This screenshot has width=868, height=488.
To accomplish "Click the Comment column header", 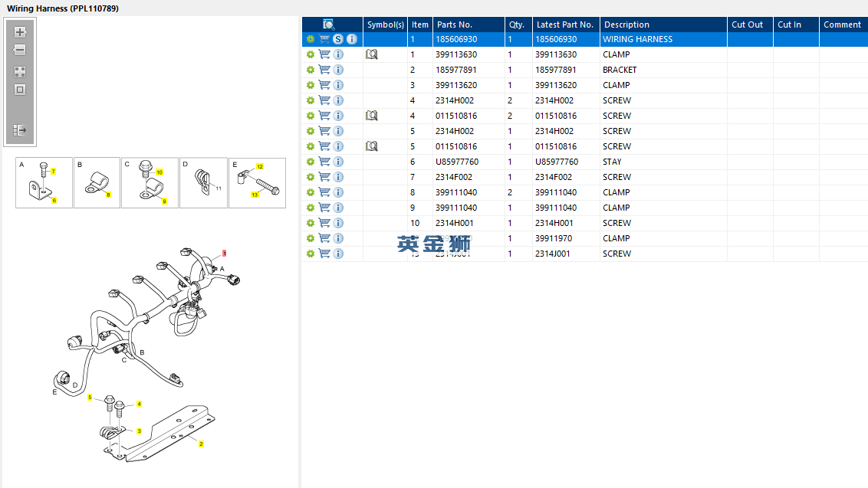I will 843,25.
